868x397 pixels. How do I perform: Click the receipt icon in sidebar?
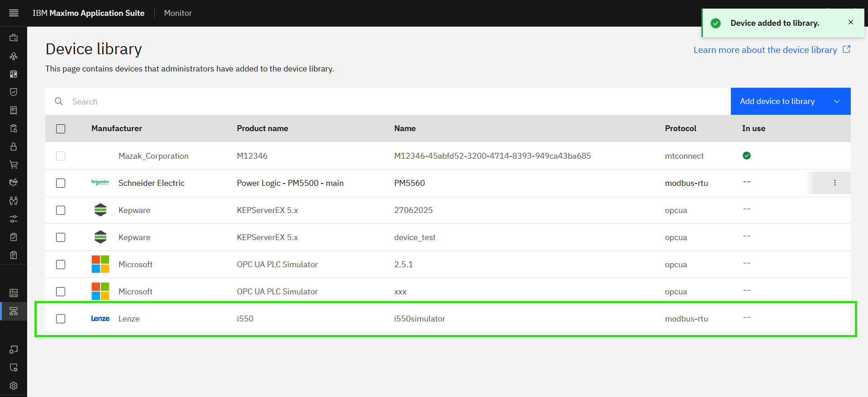tap(14, 110)
